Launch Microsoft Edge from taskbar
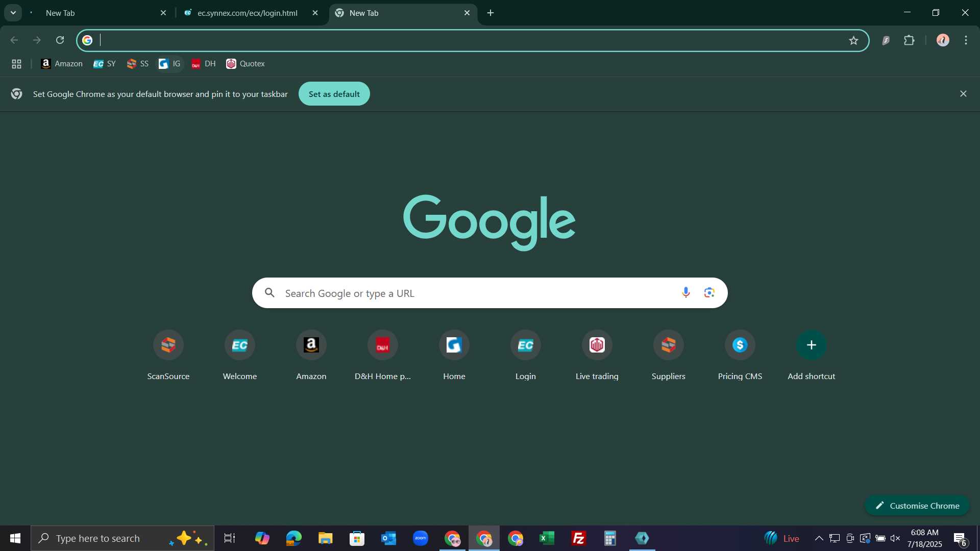This screenshot has height=551, width=980. tap(294, 538)
